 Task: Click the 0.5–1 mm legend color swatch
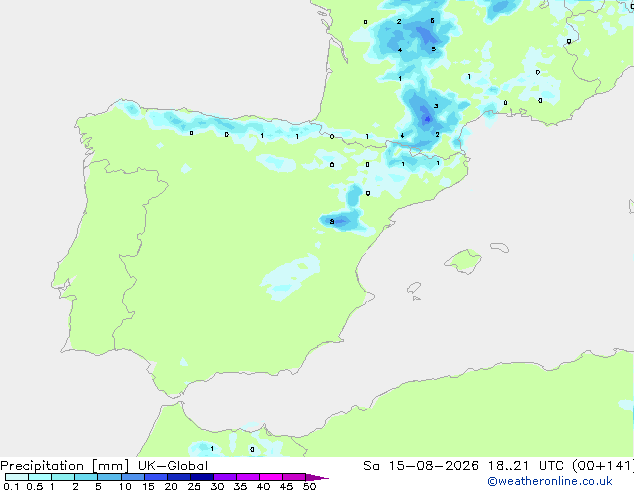40,477
